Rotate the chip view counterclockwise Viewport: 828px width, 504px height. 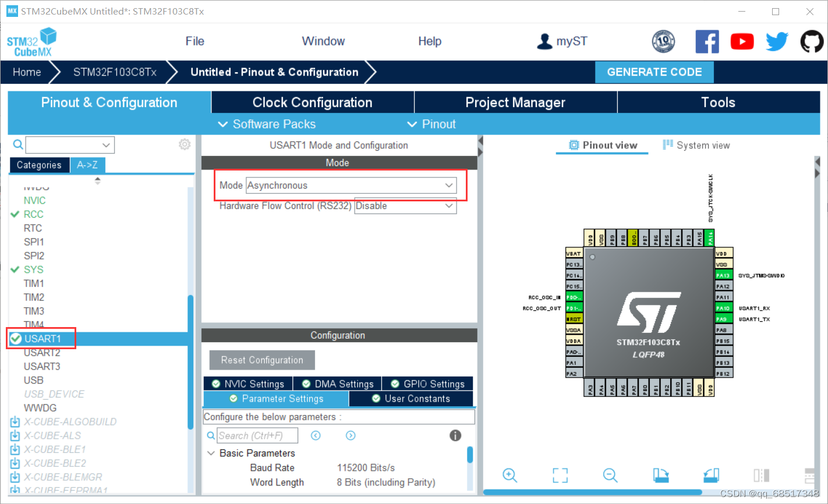(x=710, y=475)
